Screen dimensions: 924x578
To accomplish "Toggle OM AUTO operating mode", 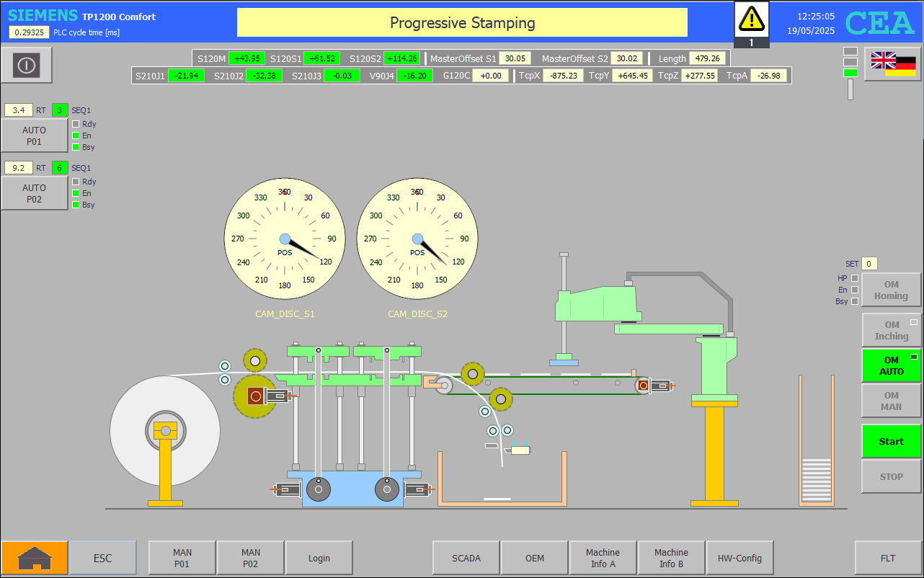I will (x=891, y=366).
